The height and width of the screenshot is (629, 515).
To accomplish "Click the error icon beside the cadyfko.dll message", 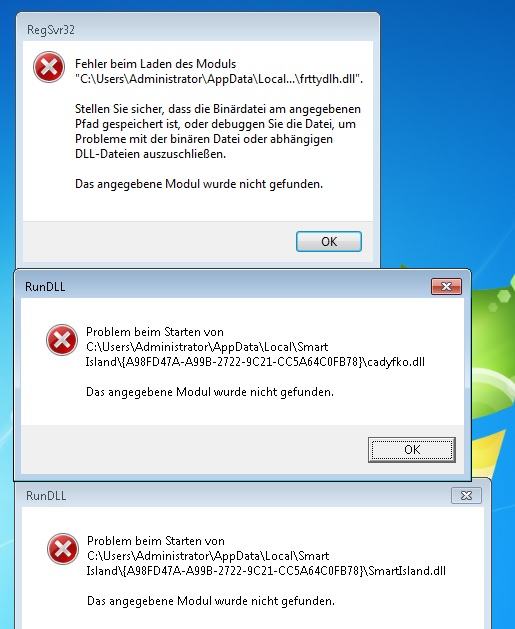I will point(62,340).
